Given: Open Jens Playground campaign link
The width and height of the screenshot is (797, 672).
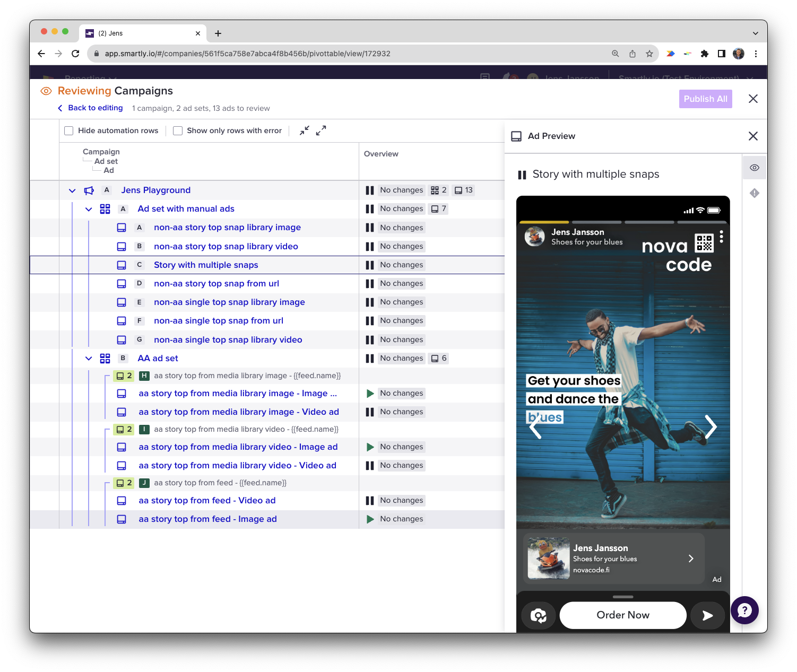Looking at the screenshot, I should (156, 190).
